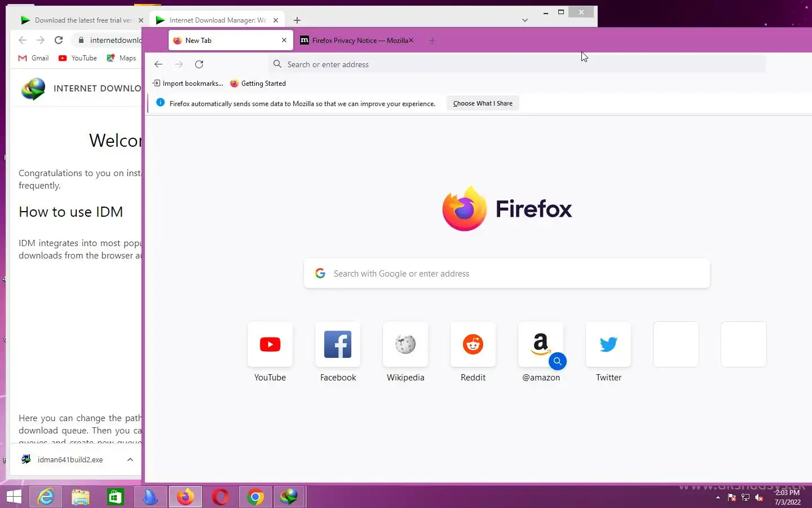This screenshot has width=812, height=508.
Task: Reload the page in Chrome
Action: pos(59,40)
